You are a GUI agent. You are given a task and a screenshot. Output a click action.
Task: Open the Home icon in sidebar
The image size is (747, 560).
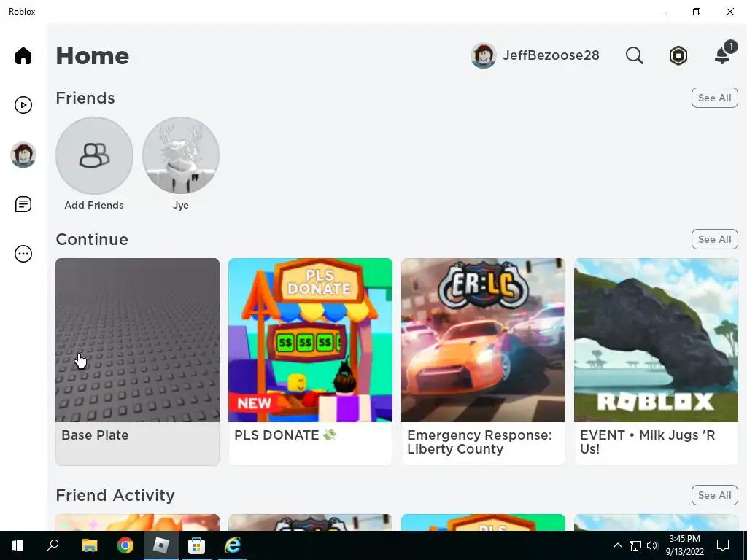click(x=23, y=55)
